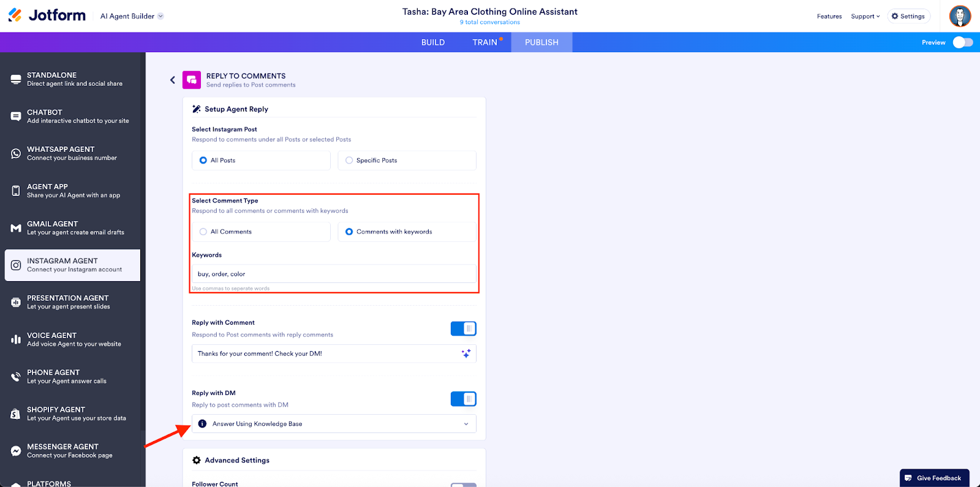This screenshot has width=980, height=487.
Task: Open the WhatsApp Agent sidebar icon
Action: (16, 154)
